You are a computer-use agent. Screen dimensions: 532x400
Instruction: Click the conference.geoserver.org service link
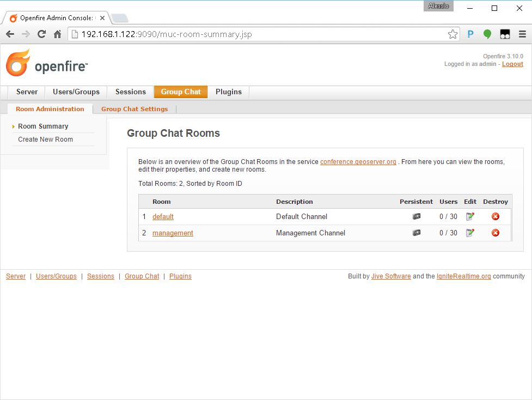point(358,162)
